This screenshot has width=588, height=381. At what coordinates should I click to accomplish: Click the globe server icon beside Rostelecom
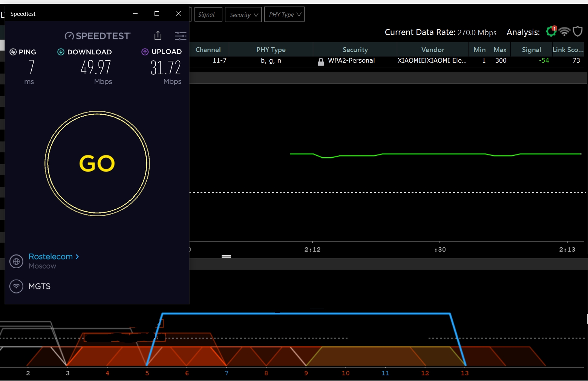(x=16, y=261)
